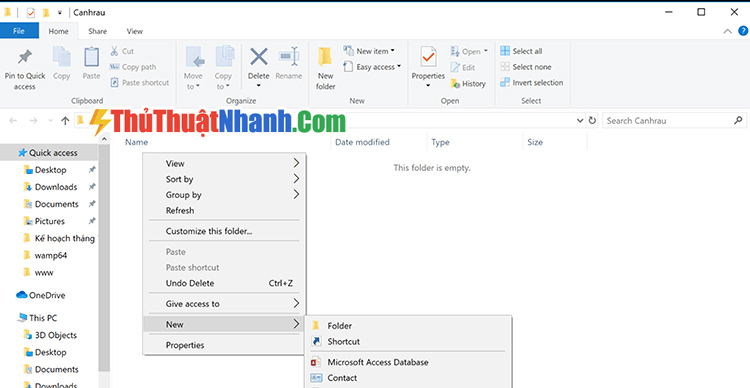Expand the address bar history dropdown
750x388 pixels.
point(580,121)
